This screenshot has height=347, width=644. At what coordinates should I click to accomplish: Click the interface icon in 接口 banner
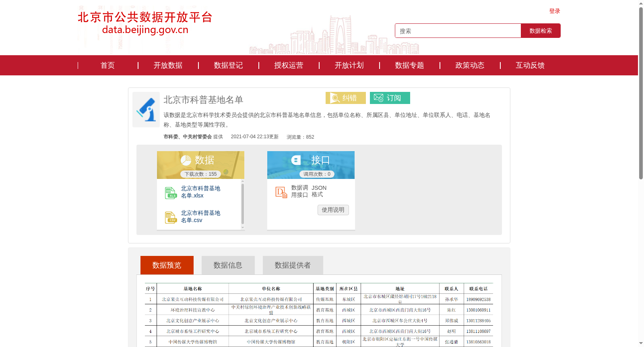pos(296,160)
